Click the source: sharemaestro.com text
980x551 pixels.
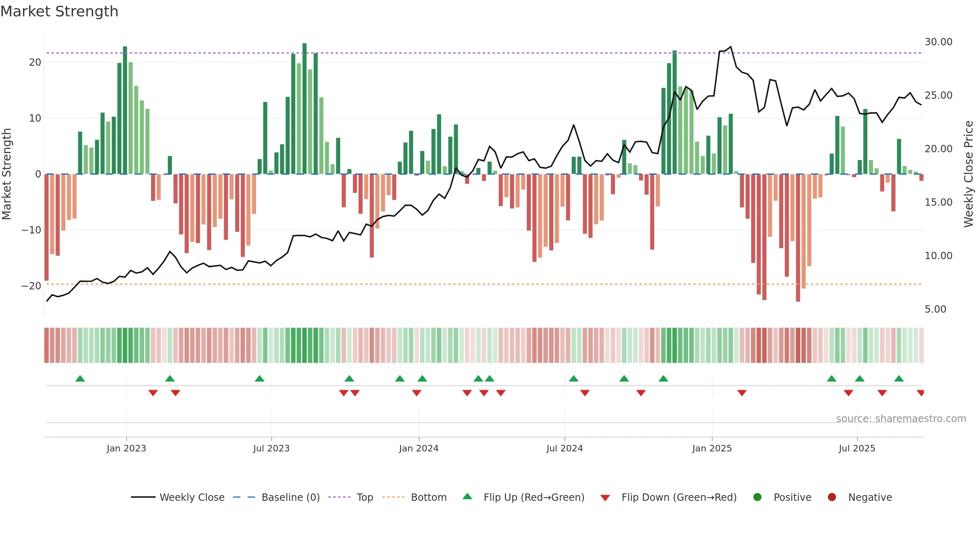pos(901,419)
